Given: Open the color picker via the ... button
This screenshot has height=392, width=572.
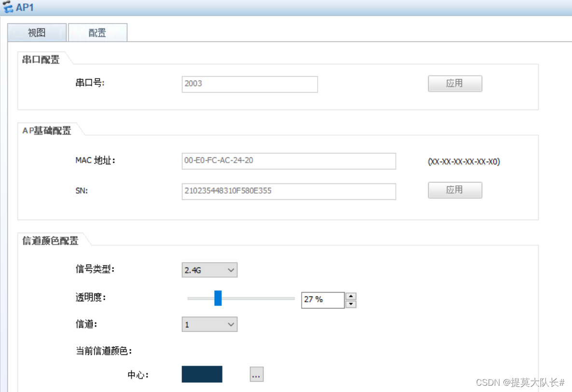Looking at the screenshot, I should (256, 374).
